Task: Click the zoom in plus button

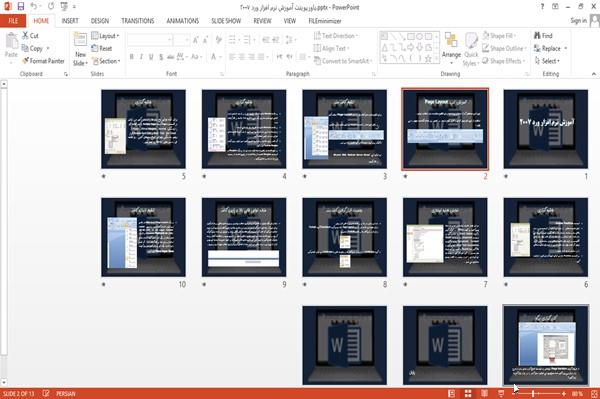Action: 564,394
